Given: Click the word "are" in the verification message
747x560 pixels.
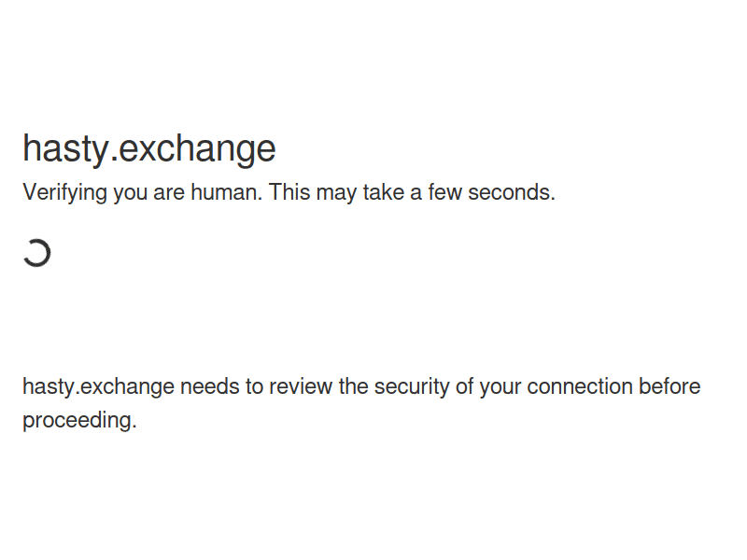Looking at the screenshot, I should 170,193.
